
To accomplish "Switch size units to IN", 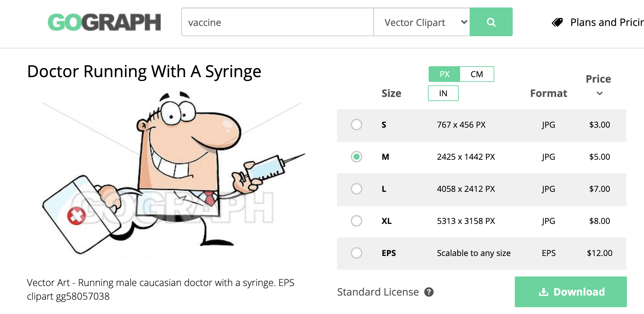I will pyautogui.click(x=443, y=93).
